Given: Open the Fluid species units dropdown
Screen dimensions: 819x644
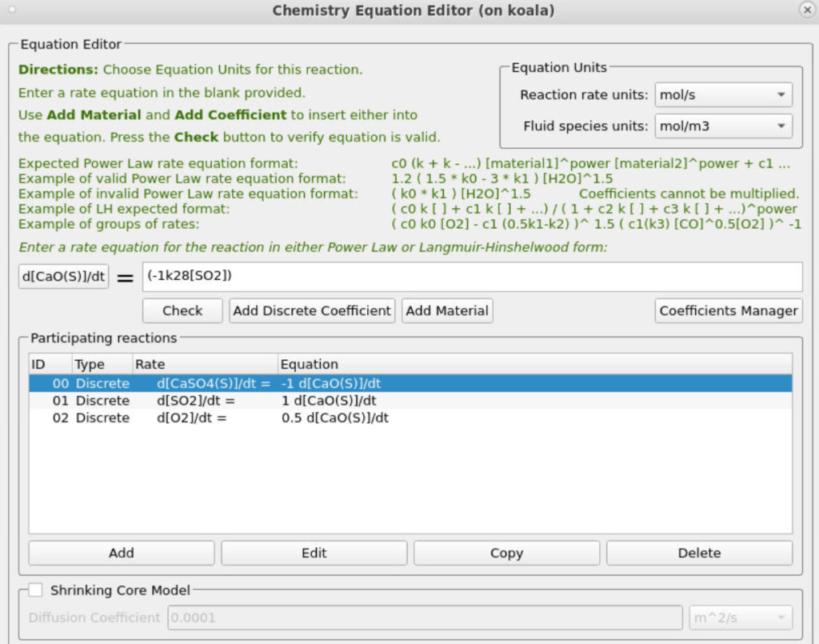Looking at the screenshot, I should pos(723,126).
